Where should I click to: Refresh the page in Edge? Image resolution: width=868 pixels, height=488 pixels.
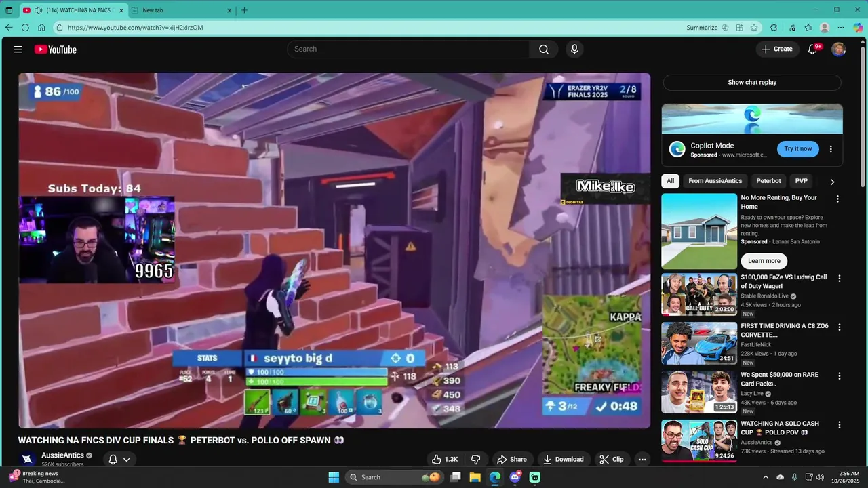25,28
